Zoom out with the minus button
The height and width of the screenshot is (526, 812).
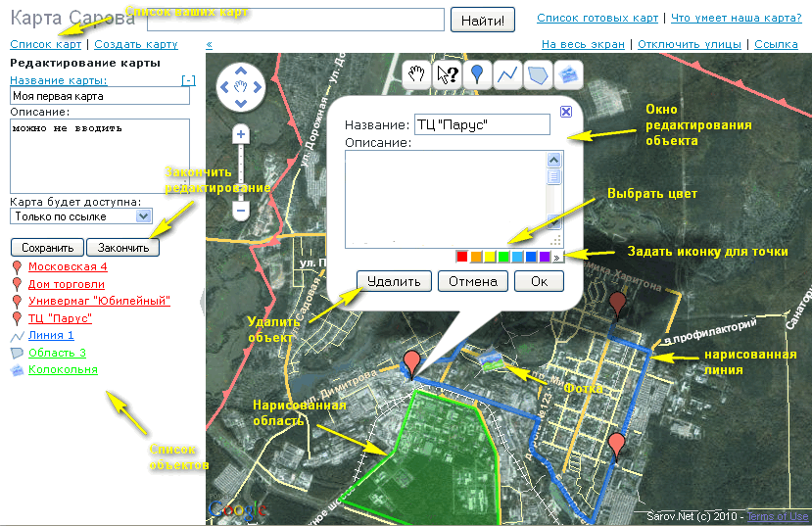tap(241, 209)
